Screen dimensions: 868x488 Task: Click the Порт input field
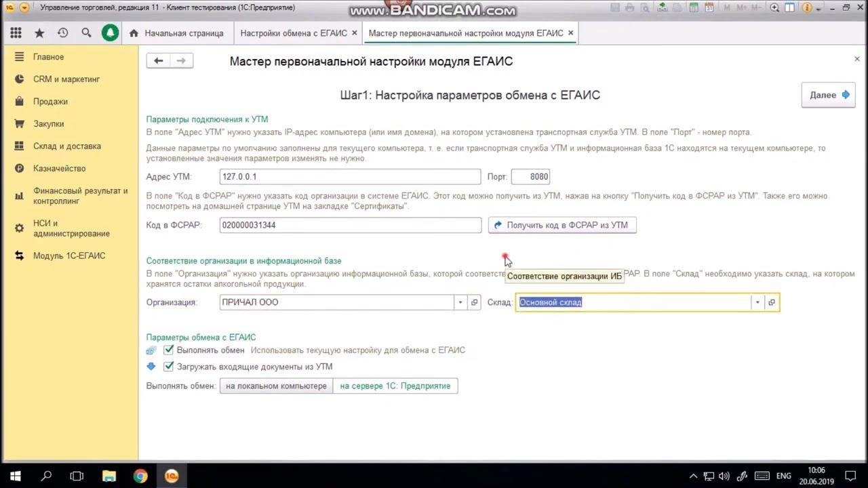pos(530,177)
